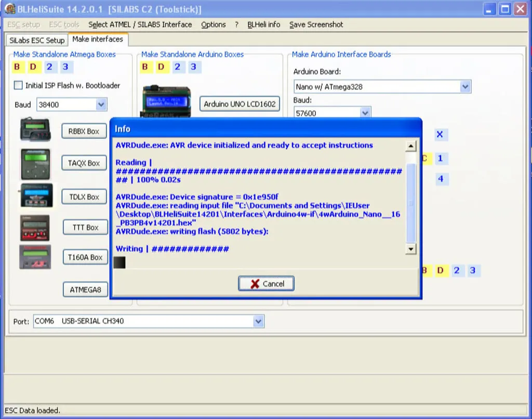Click the BLHeliSuite title bar app icon
This screenshot has height=419, width=532.
(x=10, y=9)
